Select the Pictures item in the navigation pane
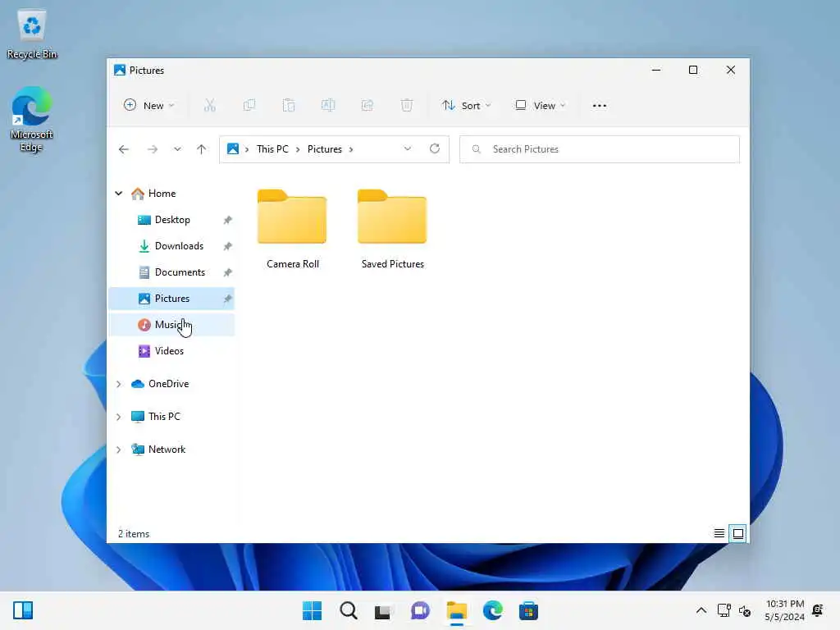The width and height of the screenshot is (840, 630). 172,299
